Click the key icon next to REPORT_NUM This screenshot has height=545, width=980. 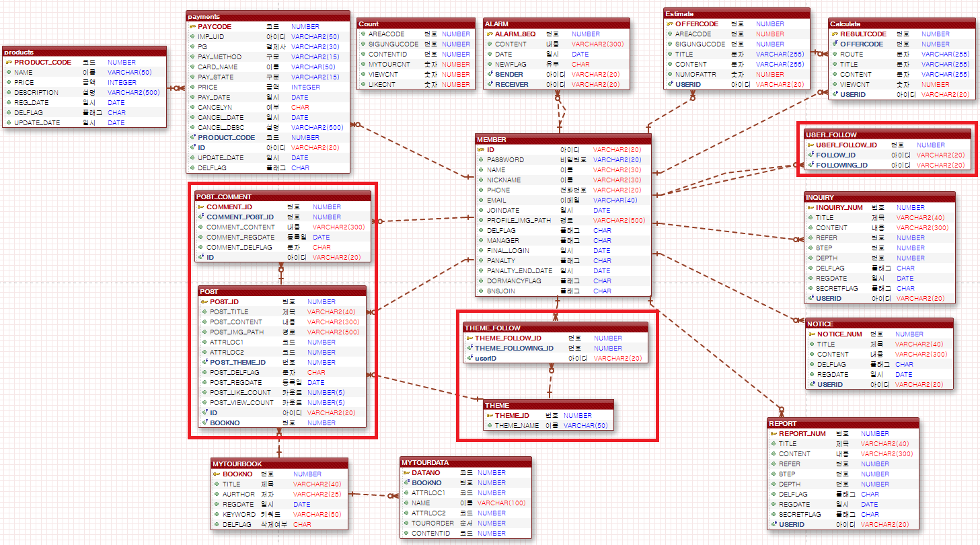point(773,433)
